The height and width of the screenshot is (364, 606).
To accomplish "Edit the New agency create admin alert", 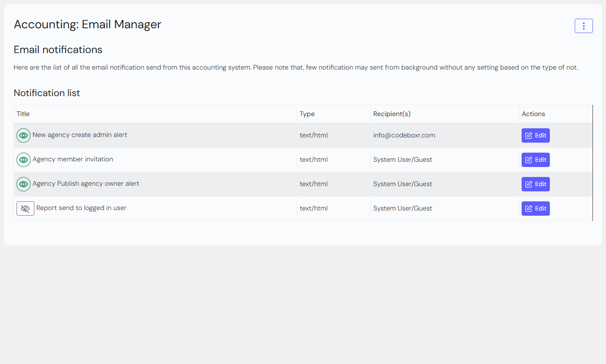I will [x=536, y=135].
